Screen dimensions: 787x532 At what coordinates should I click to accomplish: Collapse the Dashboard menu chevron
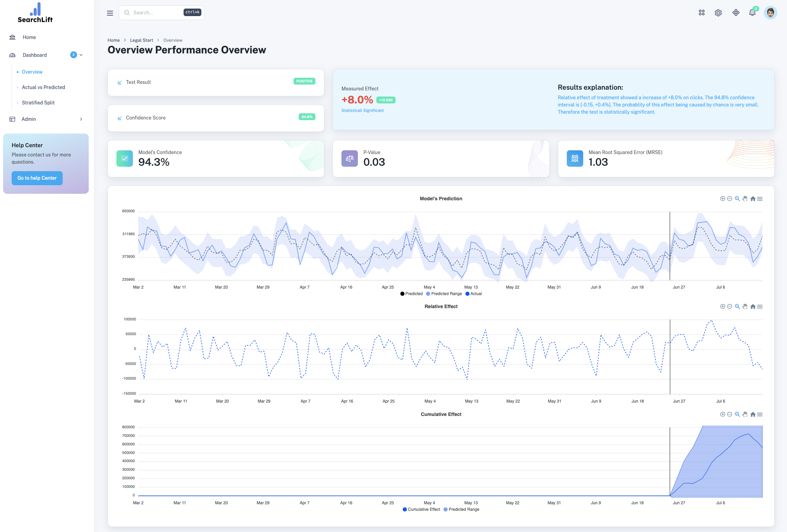(x=81, y=55)
